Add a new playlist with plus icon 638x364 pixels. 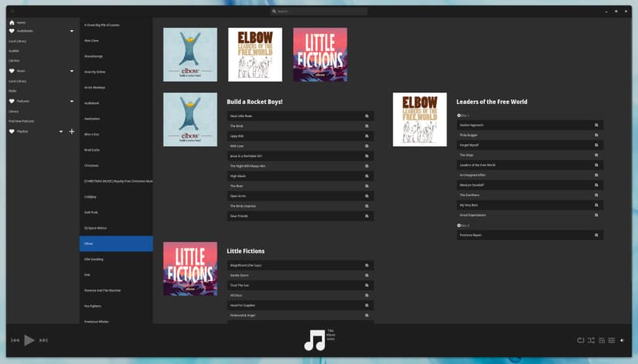coord(72,132)
